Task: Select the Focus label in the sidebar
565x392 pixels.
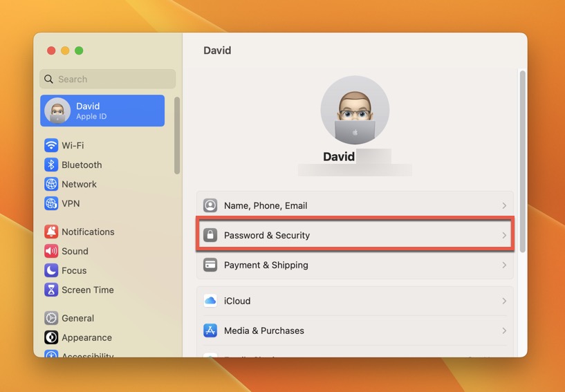Action: tap(74, 270)
